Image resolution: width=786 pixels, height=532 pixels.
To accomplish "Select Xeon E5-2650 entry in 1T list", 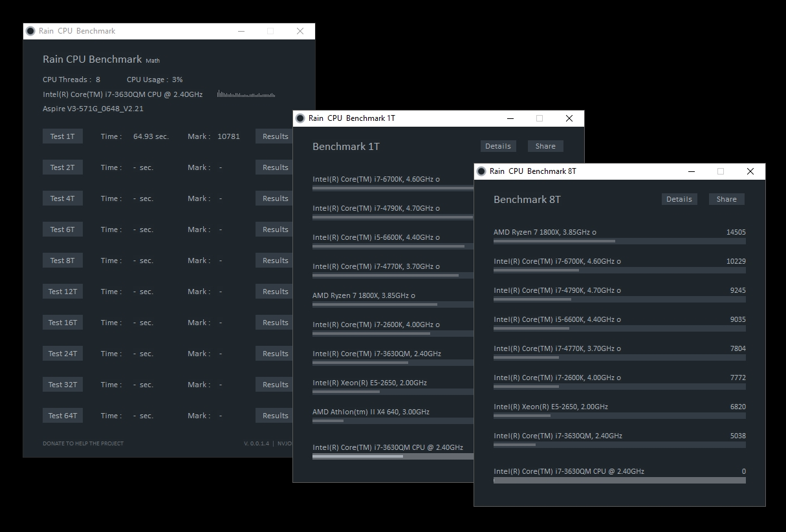I will pyautogui.click(x=393, y=387).
